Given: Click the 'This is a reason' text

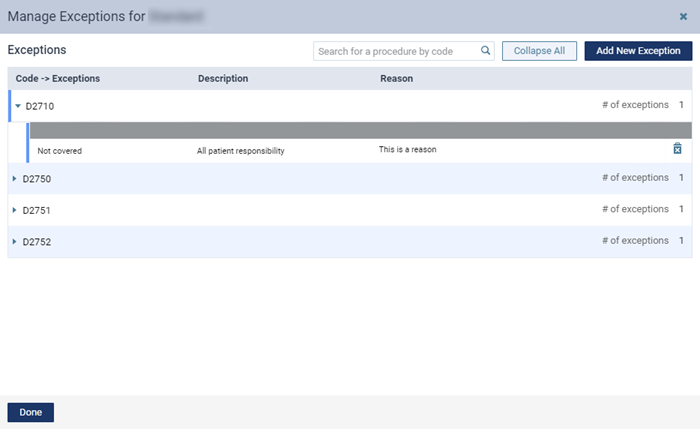Looking at the screenshot, I should tap(407, 150).
